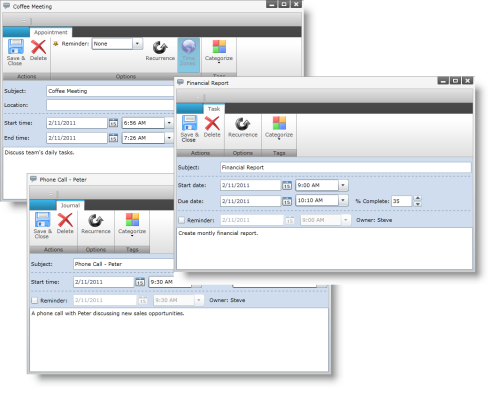Open calendar picker for Financial Report due date
The height and width of the screenshot is (394, 500).
pos(287,201)
